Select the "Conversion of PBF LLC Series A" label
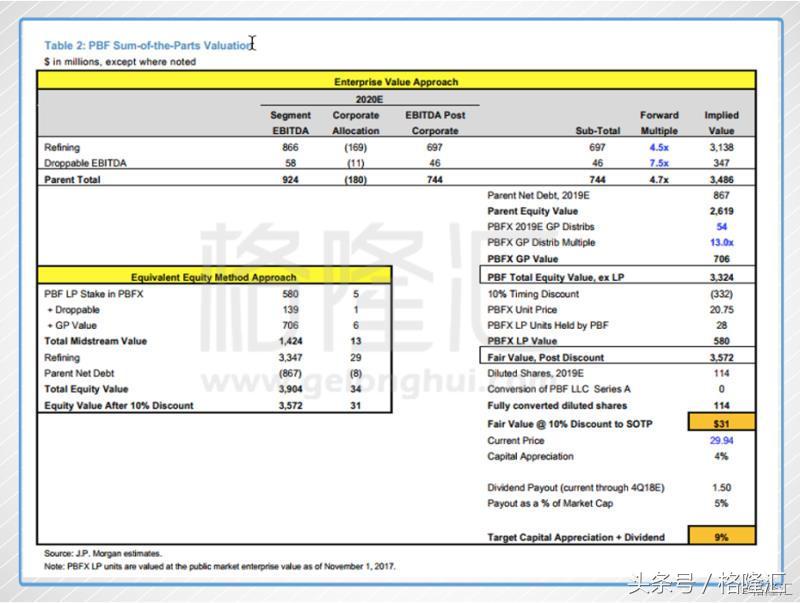800x603 pixels. click(x=559, y=389)
